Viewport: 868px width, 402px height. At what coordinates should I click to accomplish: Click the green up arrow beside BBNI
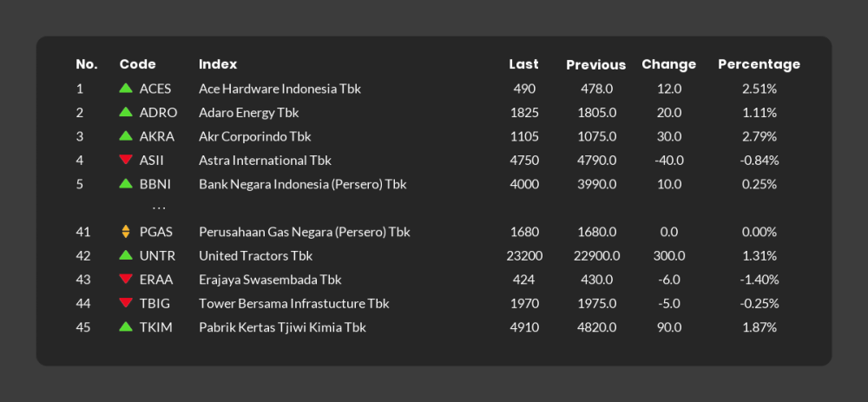[x=126, y=183]
